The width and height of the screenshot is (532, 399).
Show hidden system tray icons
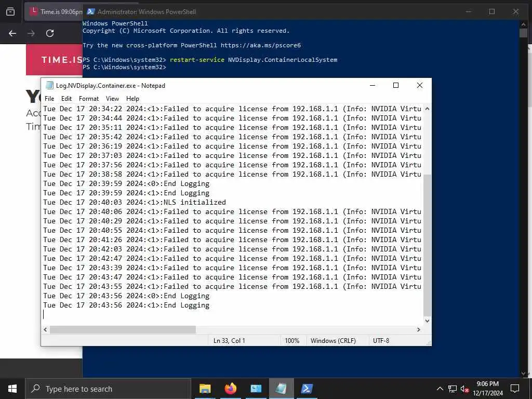440,389
